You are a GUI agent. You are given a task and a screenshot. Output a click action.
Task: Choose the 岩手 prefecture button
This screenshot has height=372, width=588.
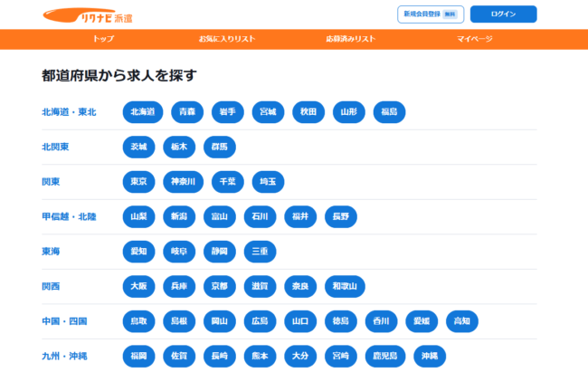coord(228,112)
